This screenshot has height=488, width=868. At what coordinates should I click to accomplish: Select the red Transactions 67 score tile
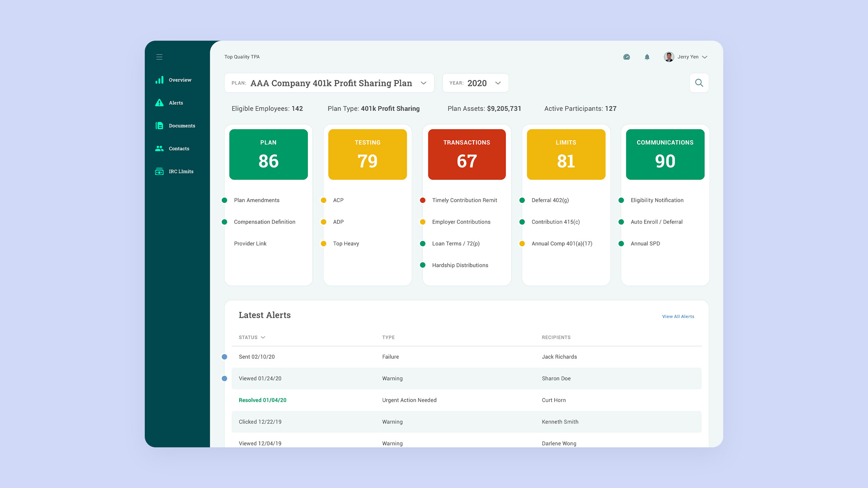click(467, 154)
